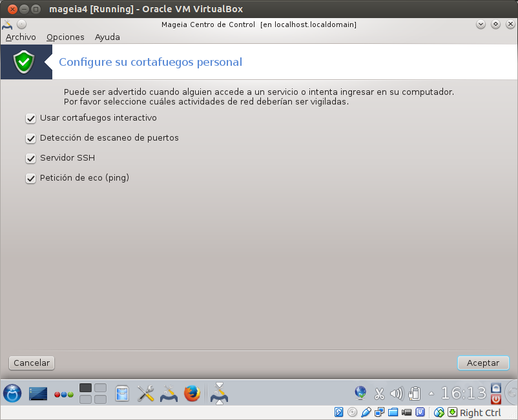Uncheck the Servidor SSH option

click(x=30, y=158)
